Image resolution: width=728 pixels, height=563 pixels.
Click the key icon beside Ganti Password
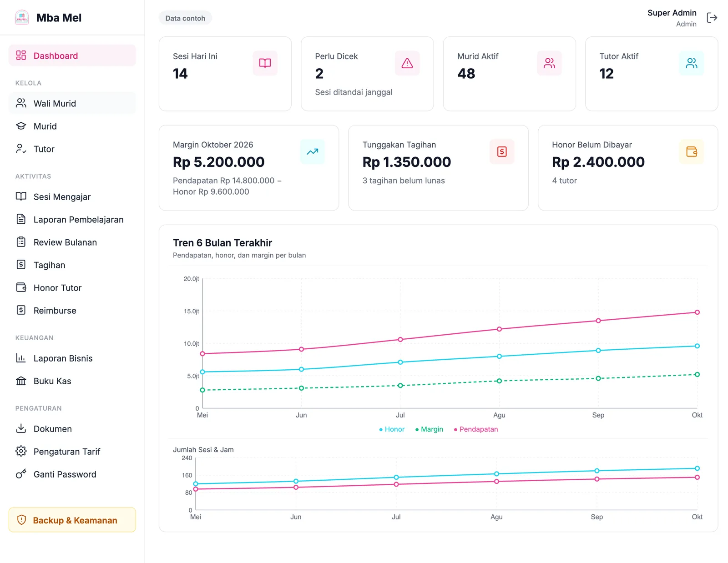pos(21,474)
